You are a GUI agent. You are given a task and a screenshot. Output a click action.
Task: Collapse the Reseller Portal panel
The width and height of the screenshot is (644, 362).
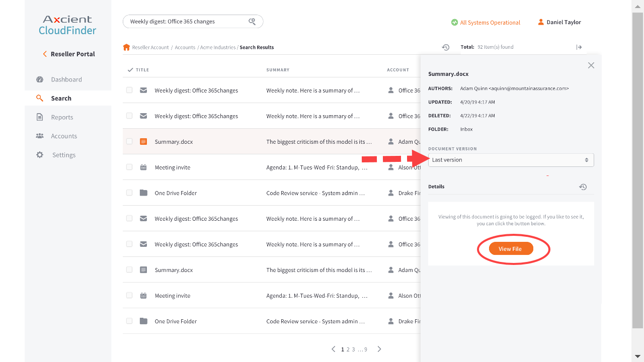pyautogui.click(x=68, y=54)
